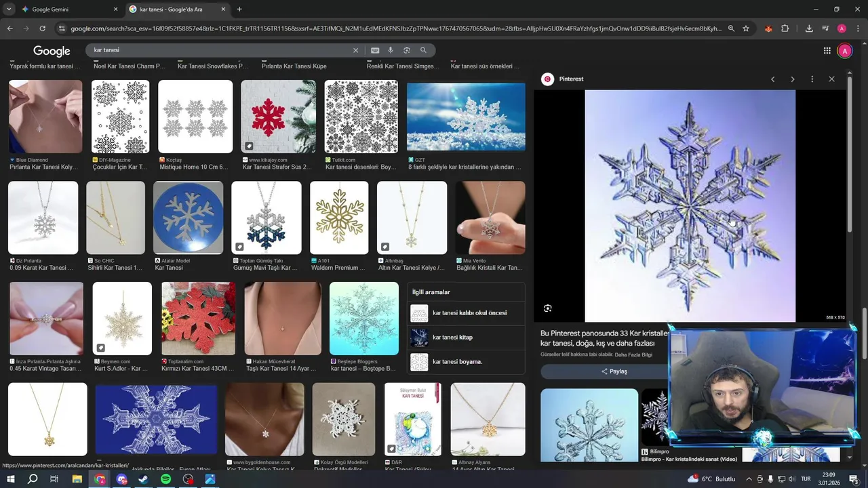This screenshot has height=488, width=868.
Task: Launch Spotify from the taskbar
Action: pyautogui.click(x=166, y=479)
